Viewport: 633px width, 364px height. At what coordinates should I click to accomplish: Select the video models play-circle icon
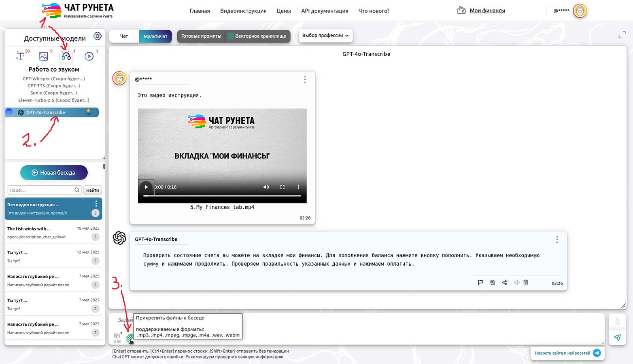[89, 56]
